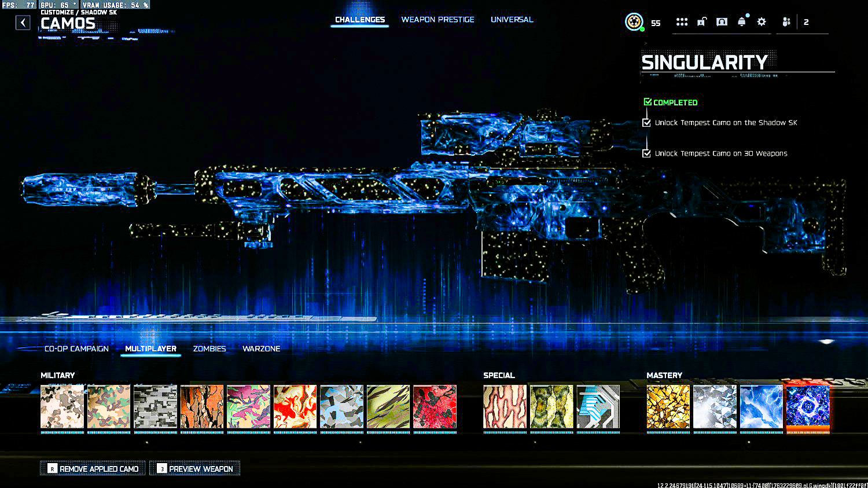Click the MASTERY section heading

pos(664,375)
